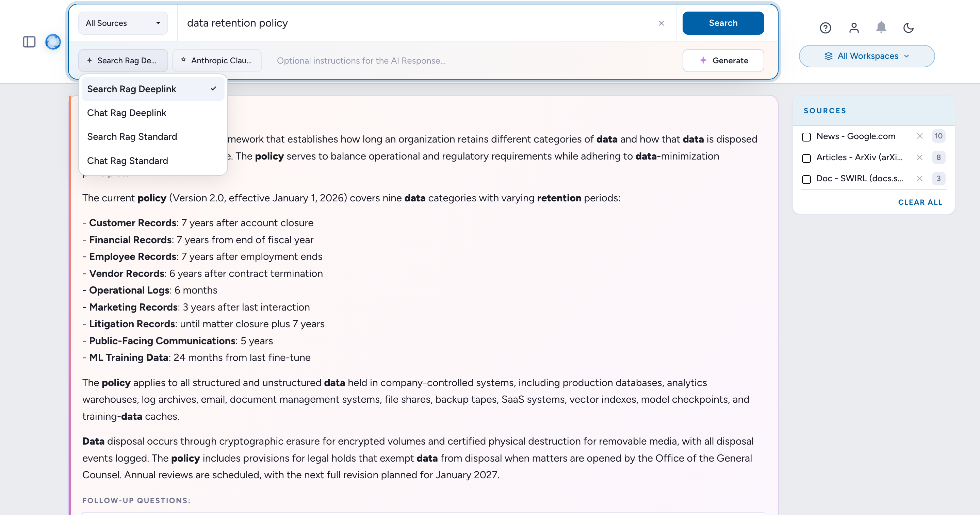
Task: Click the FOLLOW-UP QUESTIONS heading
Action: coord(136,501)
